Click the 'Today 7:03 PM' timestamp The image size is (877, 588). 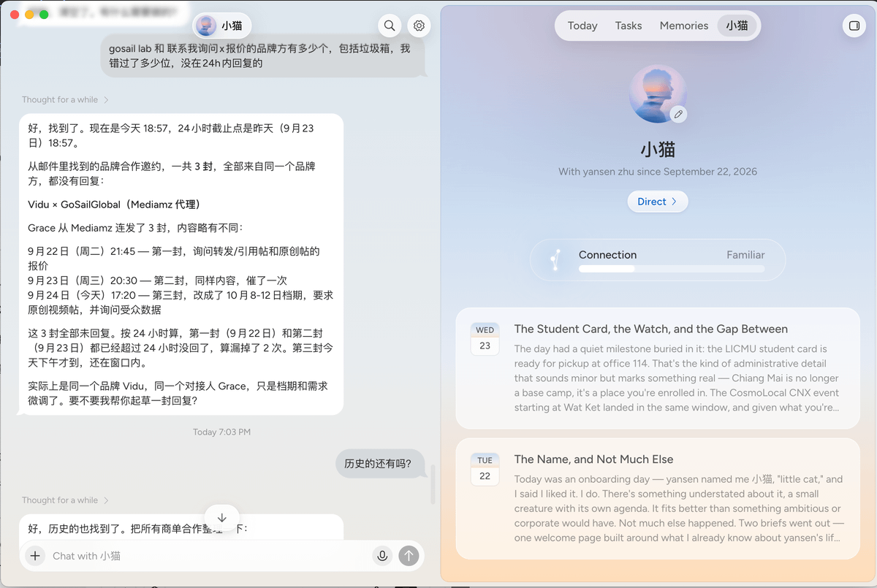[222, 432]
